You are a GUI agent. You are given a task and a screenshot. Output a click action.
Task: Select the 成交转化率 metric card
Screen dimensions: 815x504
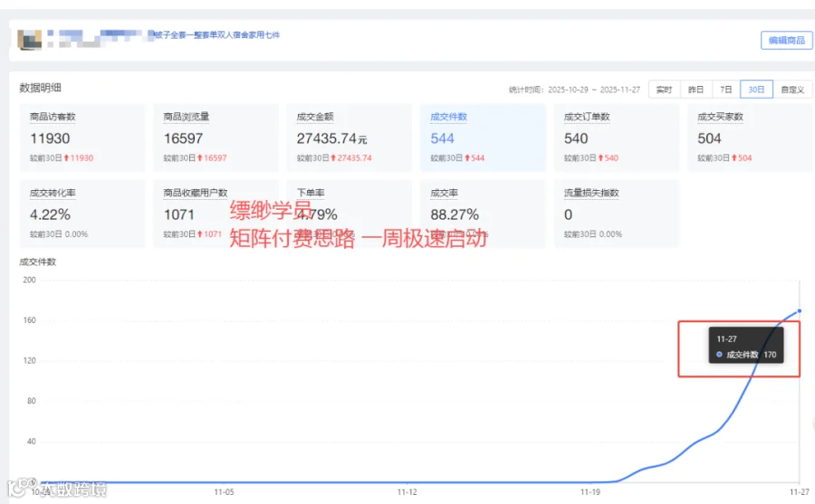click(82, 214)
